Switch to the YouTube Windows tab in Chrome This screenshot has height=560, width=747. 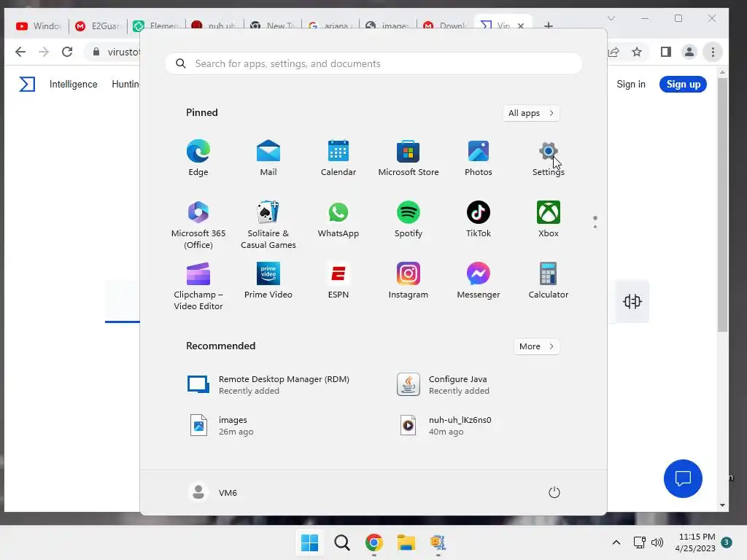coord(39,26)
